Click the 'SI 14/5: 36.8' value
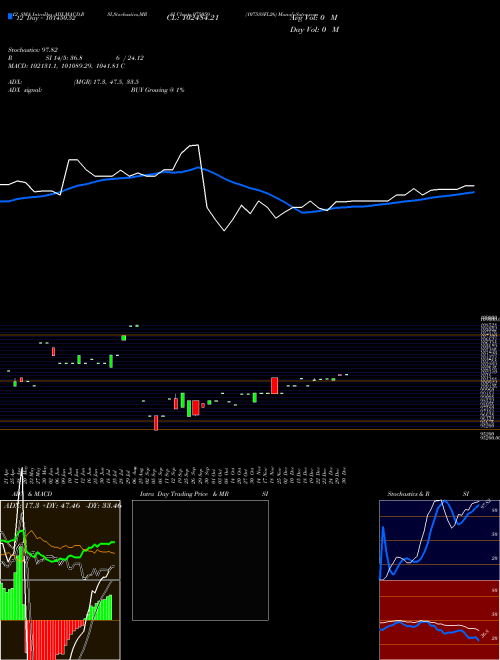500x660 pixels. (x=64, y=58)
